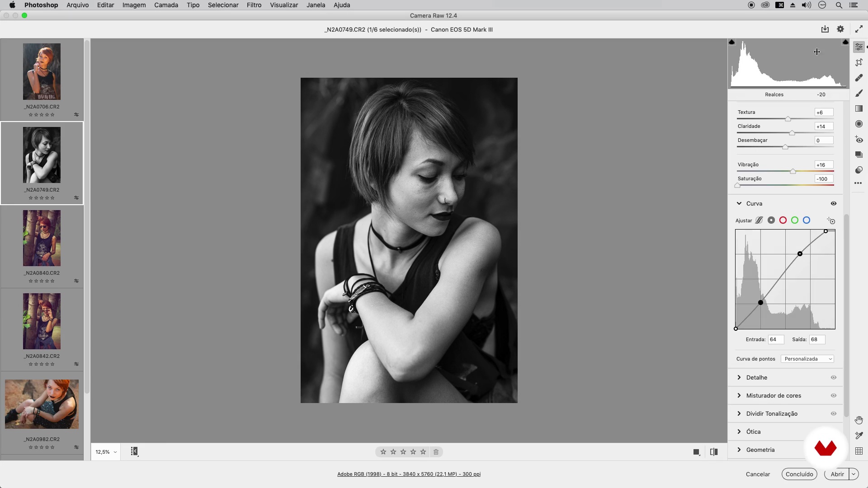Click the filmstrip toggle icon
Image resolution: width=868 pixels, height=488 pixels.
coord(134,451)
